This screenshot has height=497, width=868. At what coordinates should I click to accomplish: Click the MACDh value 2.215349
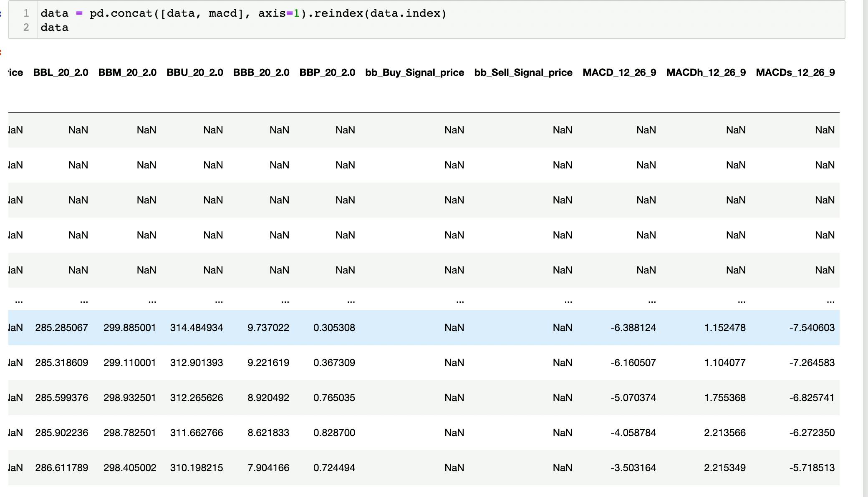tap(725, 468)
